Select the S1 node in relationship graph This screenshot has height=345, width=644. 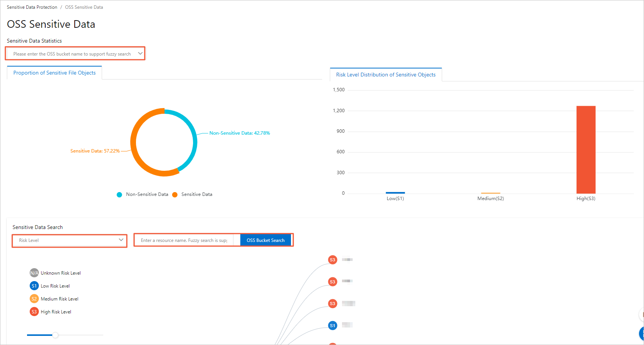click(332, 325)
